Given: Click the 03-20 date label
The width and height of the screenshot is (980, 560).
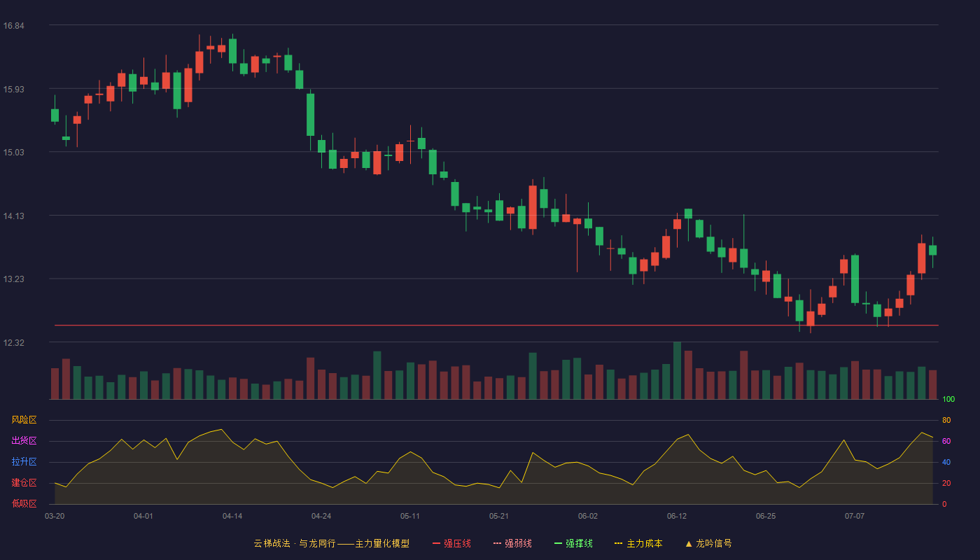Looking at the screenshot, I should pos(55,516).
